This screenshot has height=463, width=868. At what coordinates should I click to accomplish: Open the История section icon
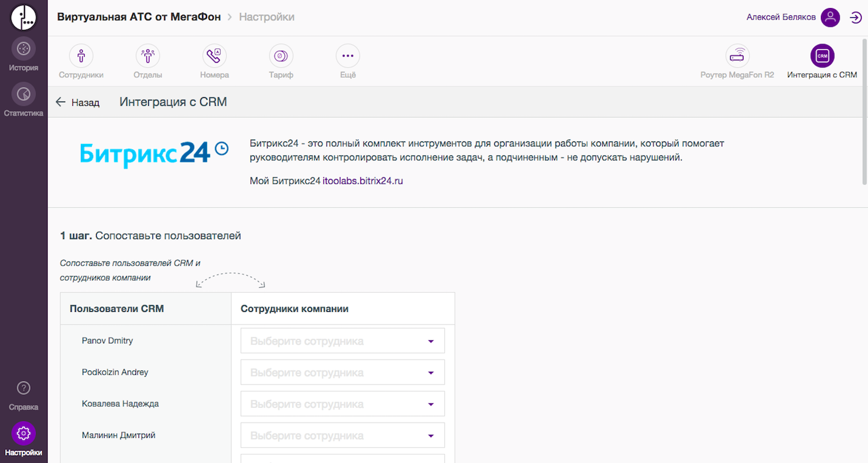(x=23, y=48)
